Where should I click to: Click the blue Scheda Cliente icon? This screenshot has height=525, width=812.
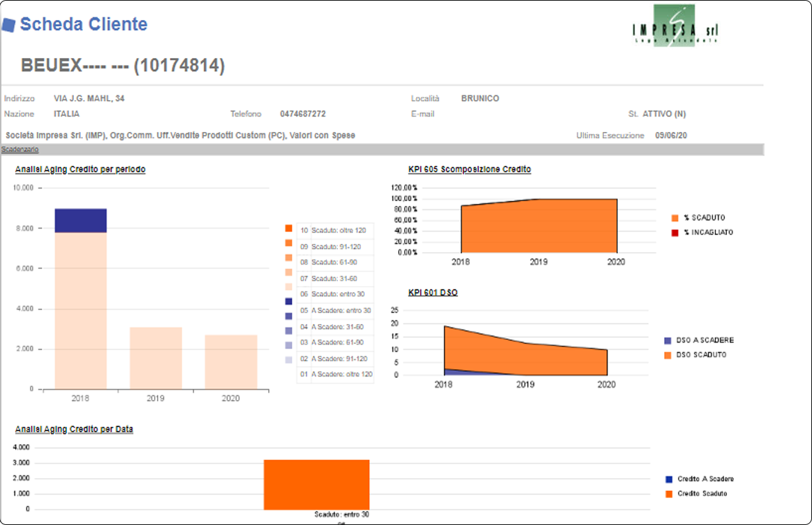[9, 25]
